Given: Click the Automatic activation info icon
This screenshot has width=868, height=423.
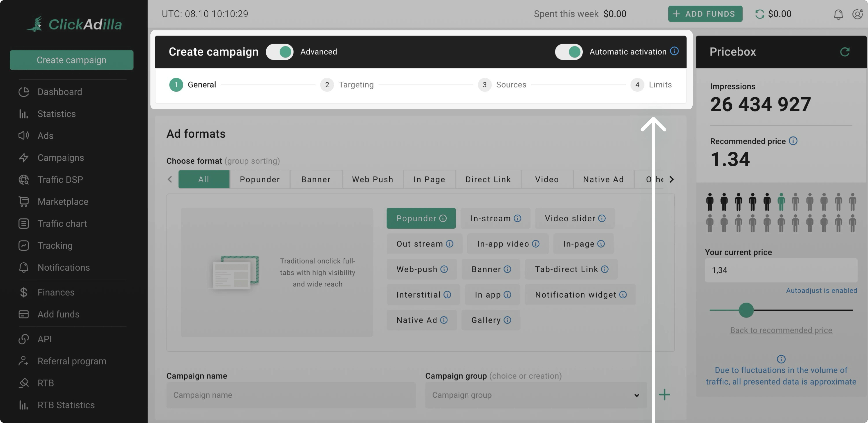Looking at the screenshot, I should 674,51.
